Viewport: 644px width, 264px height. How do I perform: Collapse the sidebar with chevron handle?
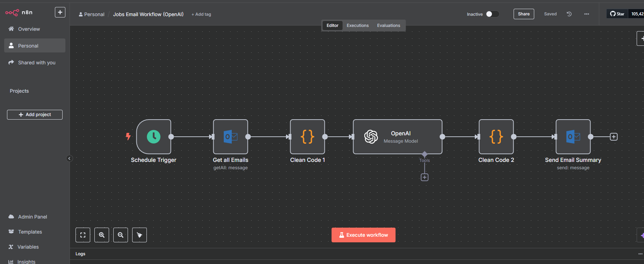69,158
